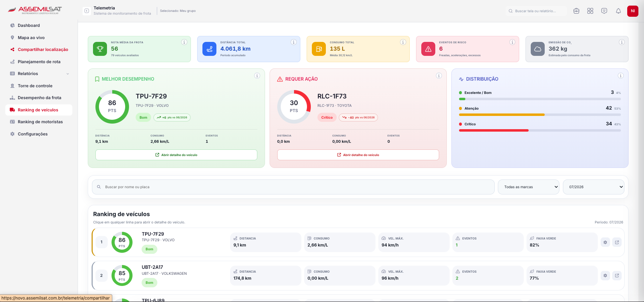Collapse sidebar with the back arrow icon

[x=87, y=11]
